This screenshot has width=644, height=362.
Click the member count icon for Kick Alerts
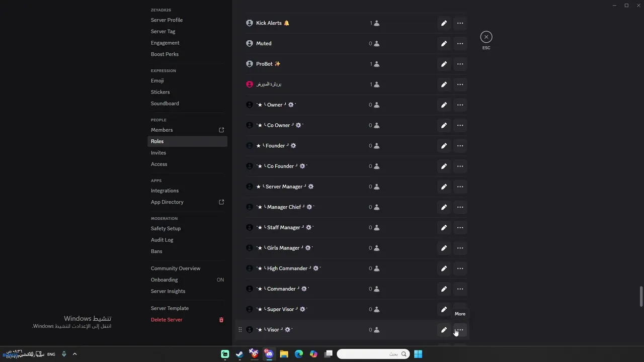[x=376, y=23]
